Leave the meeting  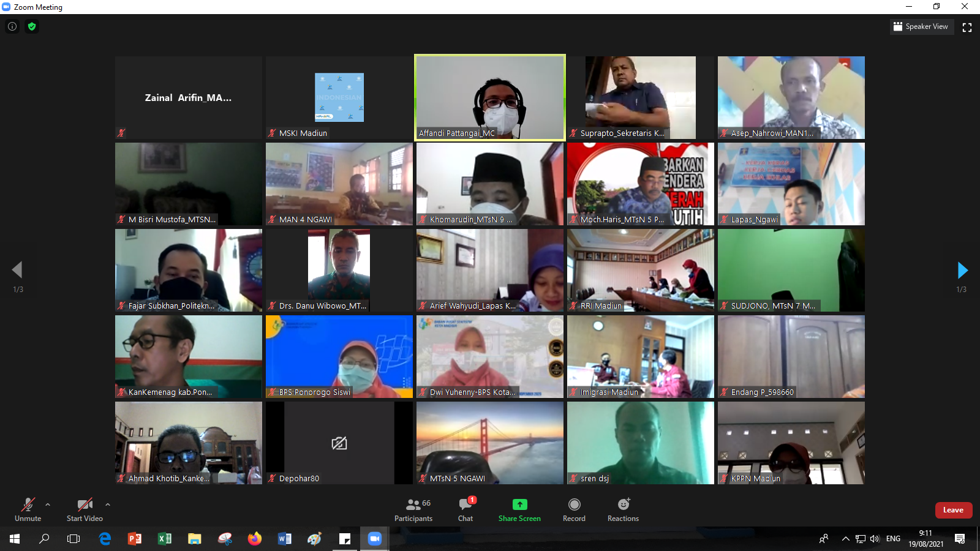point(953,510)
